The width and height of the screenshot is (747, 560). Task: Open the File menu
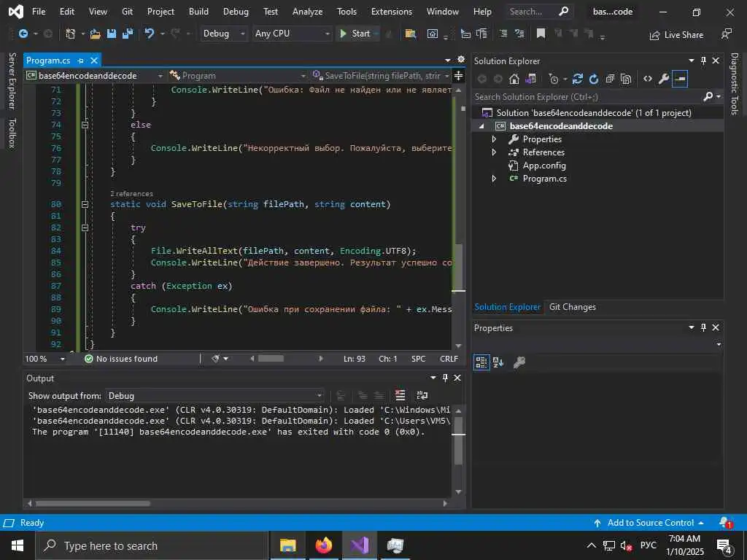click(x=39, y=12)
